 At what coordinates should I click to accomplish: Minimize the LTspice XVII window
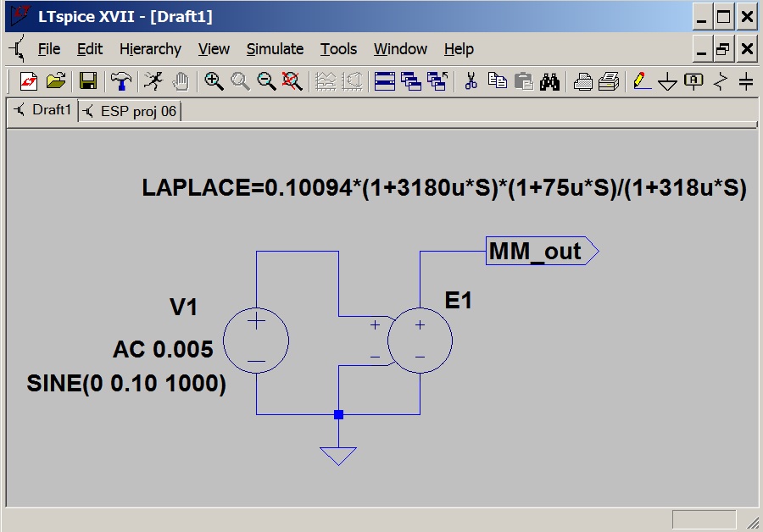(x=701, y=17)
